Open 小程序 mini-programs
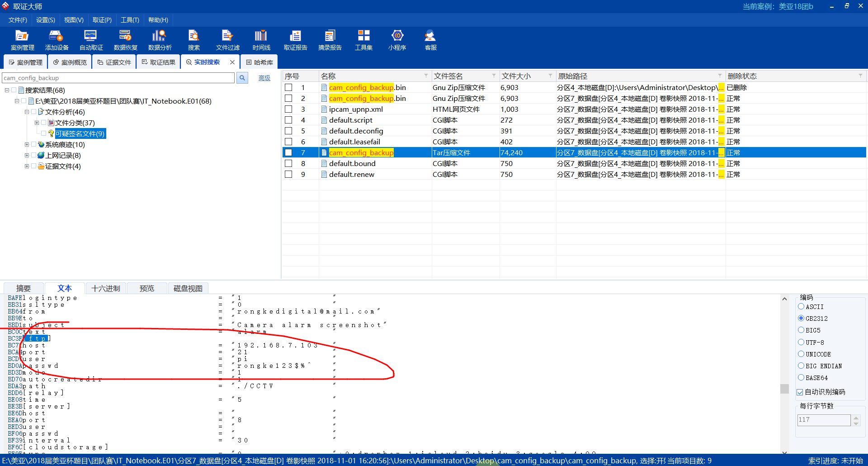Screen dimensions: 868x466 click(x=397, y=40)
